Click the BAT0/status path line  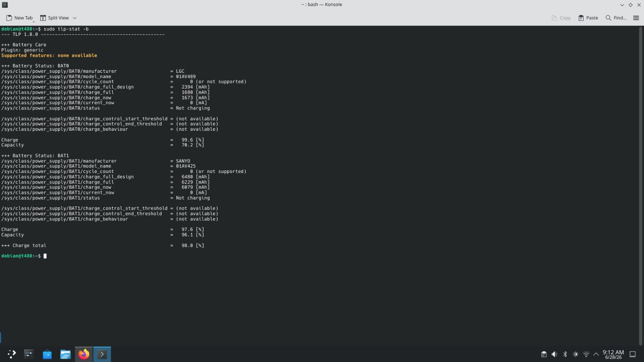tap(50, 108)
